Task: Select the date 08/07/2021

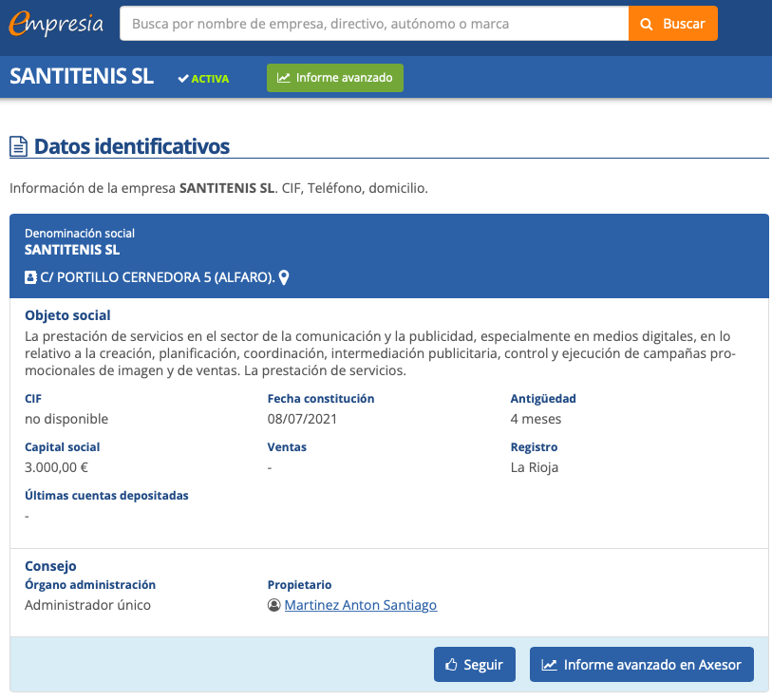Action: (302, 419)
